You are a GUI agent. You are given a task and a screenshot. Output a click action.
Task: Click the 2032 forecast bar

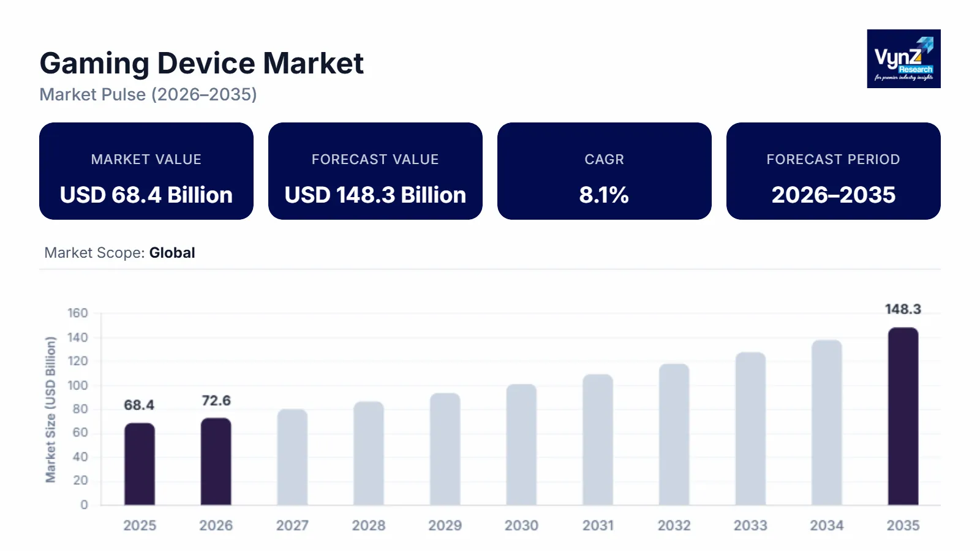click(674, 435)
